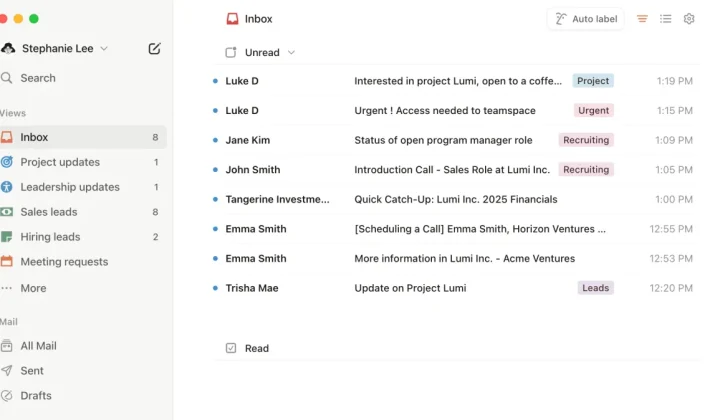This screenshot has width=720, height=420.
Task: Click the compose new mail icon
Action: coord(154,48)
